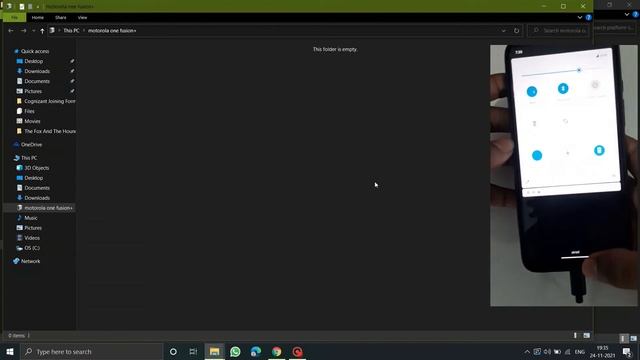Switch to large icons view in status bar
Image resolution: width=640 pixels, height=360 pixels.
point(587,336)
